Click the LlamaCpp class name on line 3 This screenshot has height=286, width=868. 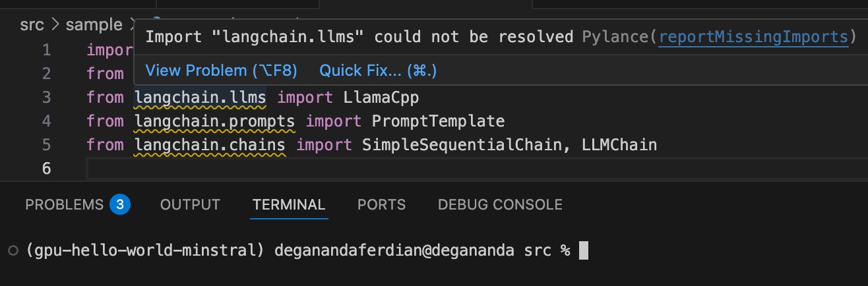(x=381, y=98)
